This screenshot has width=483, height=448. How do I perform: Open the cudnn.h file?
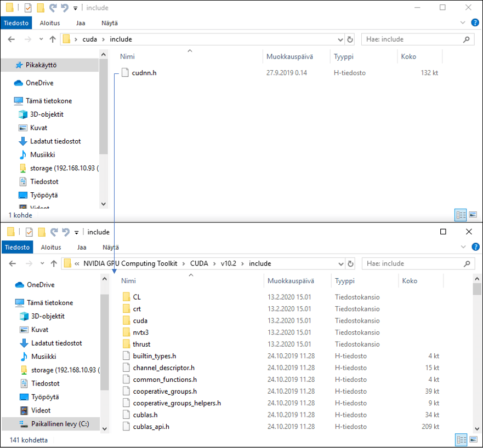144,73
